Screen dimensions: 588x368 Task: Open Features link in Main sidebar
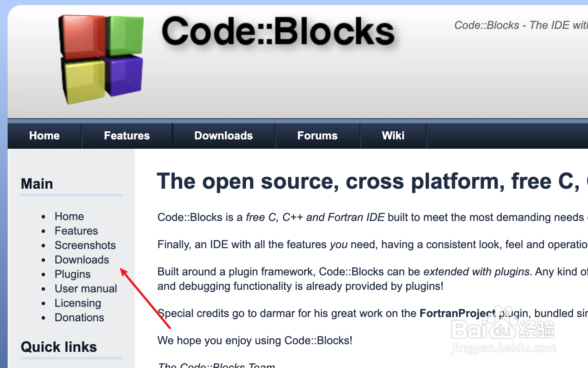76,231
